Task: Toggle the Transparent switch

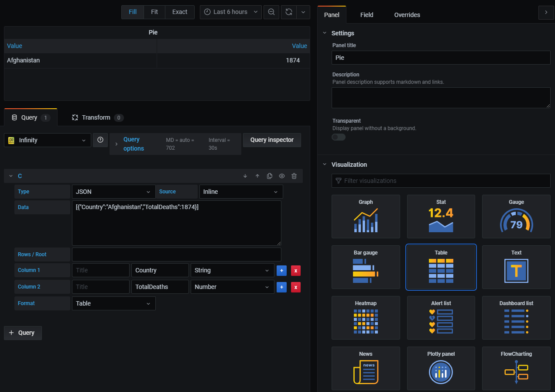Action: point(339,137)
